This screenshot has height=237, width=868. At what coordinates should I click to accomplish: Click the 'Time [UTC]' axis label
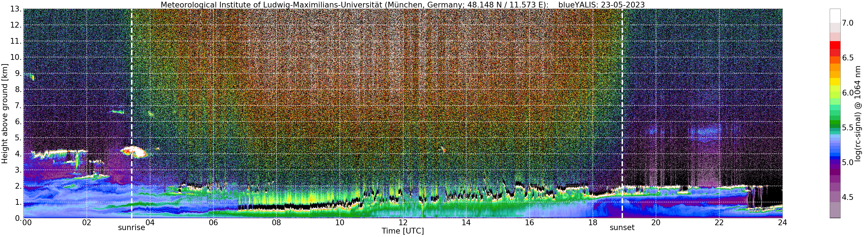coord(403,231)
